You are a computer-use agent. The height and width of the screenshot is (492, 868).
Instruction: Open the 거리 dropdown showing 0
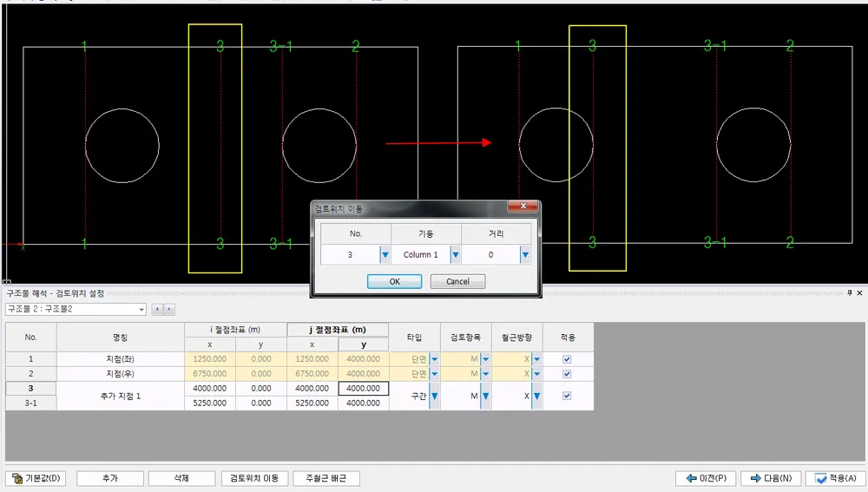tap(525, 254)
